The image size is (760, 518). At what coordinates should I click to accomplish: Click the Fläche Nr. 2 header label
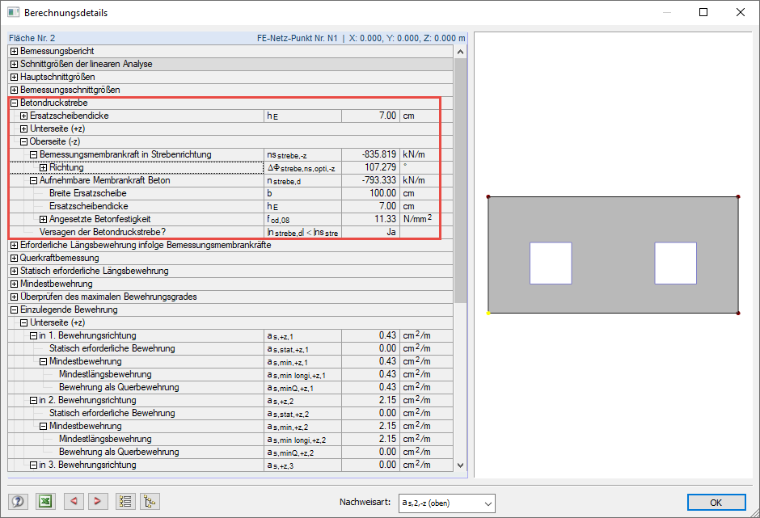[32, 38]
